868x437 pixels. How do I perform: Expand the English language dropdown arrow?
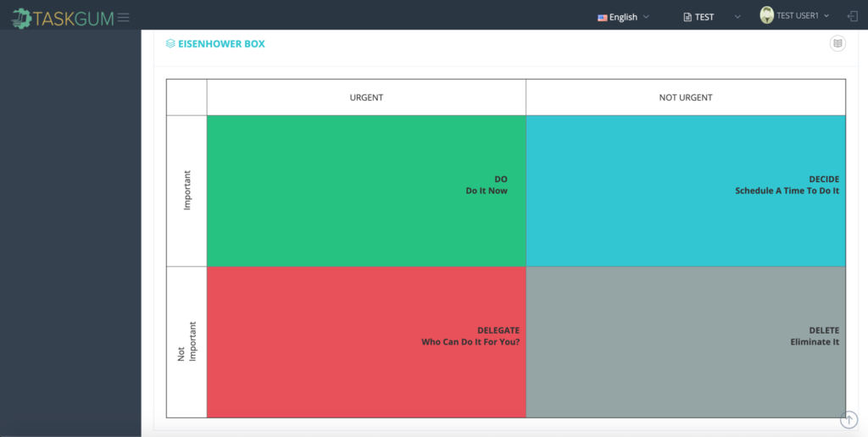tap(646, 17)
